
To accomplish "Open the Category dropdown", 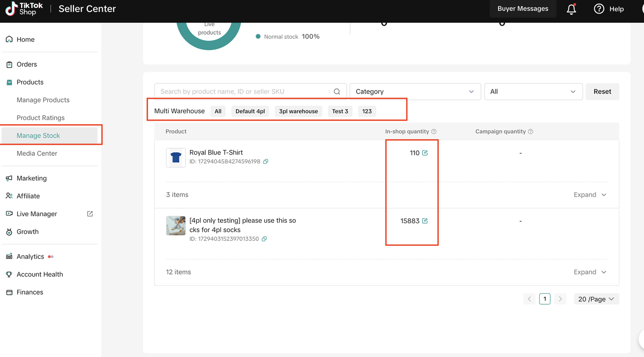I will [415, 92].
